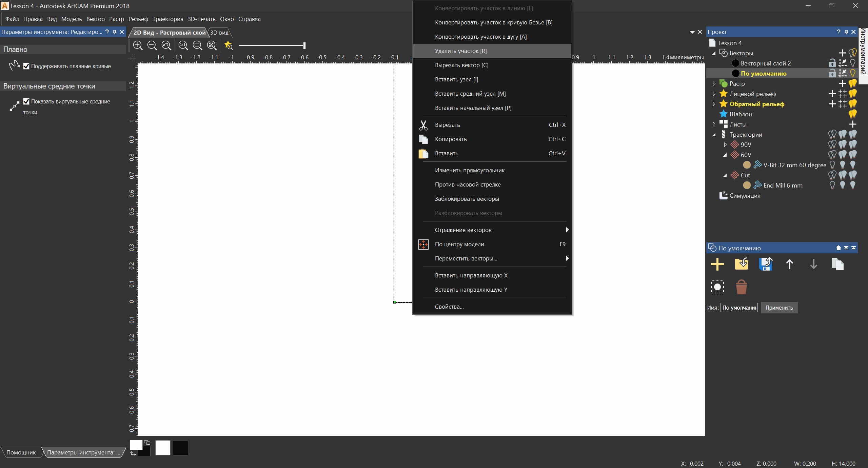Click the zoom out magnifier icon

coord(152,45)
